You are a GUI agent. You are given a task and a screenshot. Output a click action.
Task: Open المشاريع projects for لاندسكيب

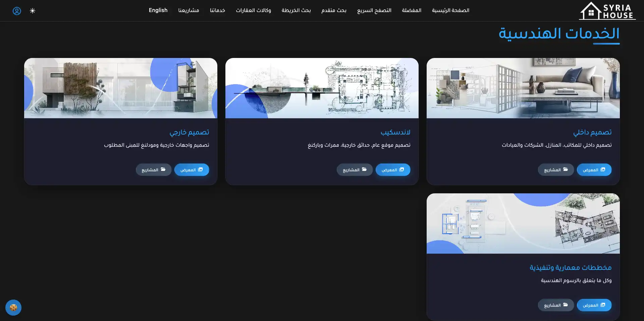[x=355, y=170]
